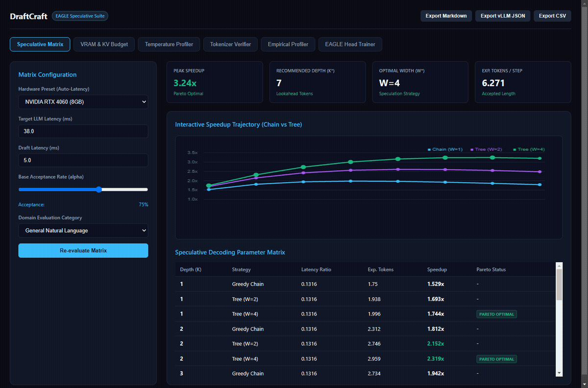Click the Target LLM Latency input field
Viewport: 588px width, 388px height.
click(83, 131)
